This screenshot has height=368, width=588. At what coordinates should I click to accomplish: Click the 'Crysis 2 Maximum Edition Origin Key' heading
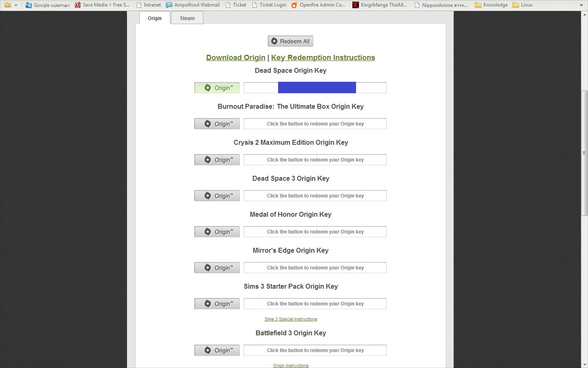(x=291, y=143)
